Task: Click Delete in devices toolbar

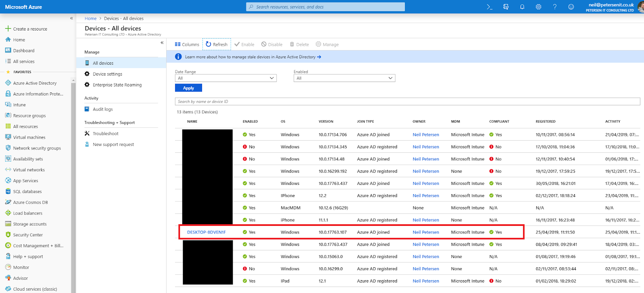Action: [299, 45]
